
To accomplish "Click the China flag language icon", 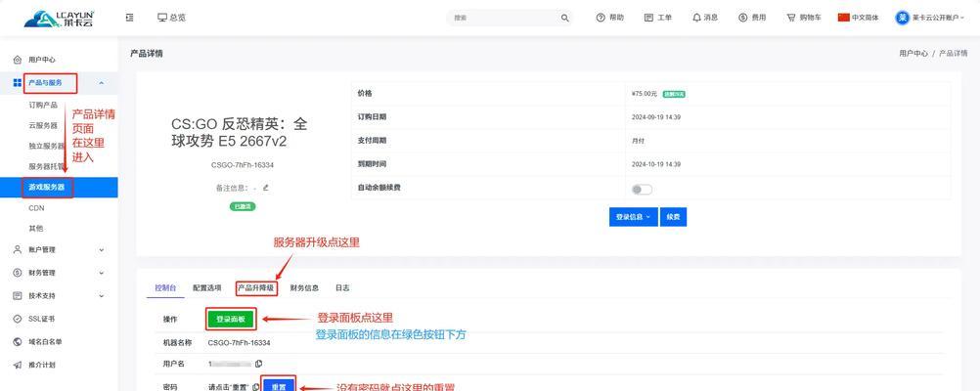I will 844,18.
